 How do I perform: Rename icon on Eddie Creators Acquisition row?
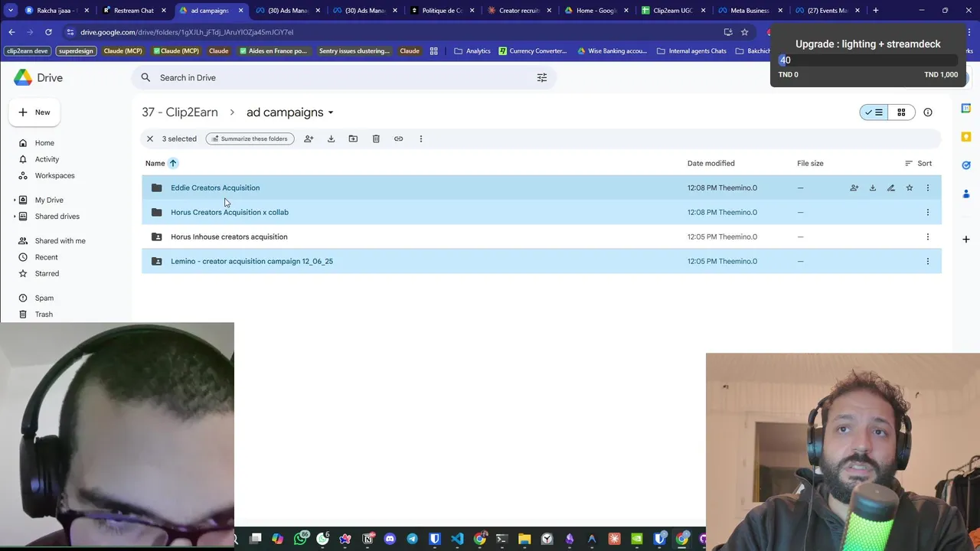(x=891, y=187)
